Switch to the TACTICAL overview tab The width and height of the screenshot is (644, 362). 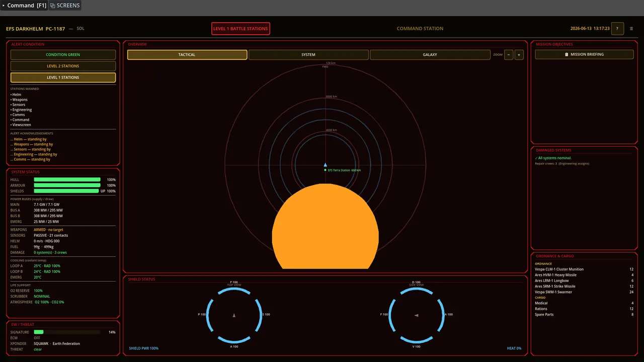pos(187,55)
